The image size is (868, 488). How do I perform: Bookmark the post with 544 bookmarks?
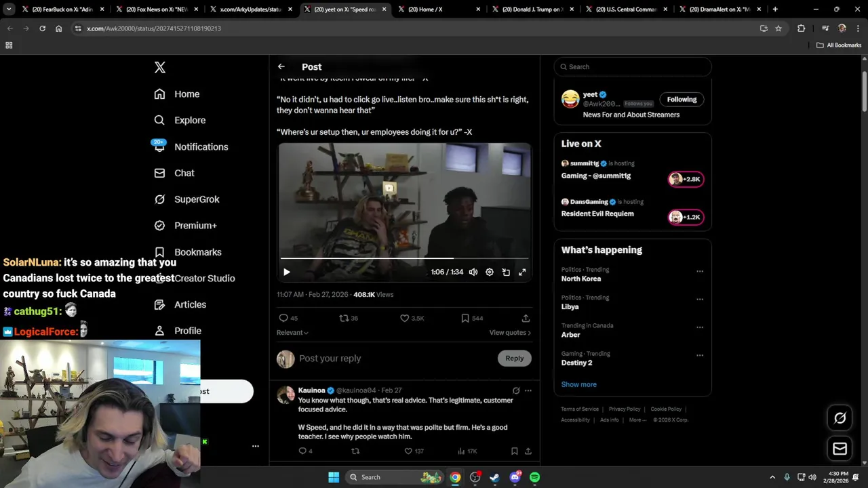472,318
